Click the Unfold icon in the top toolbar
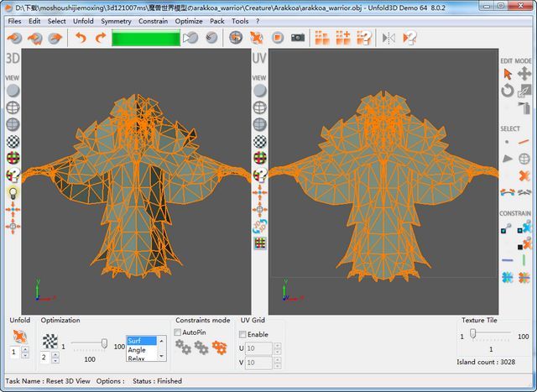 (x=257, y=37)
